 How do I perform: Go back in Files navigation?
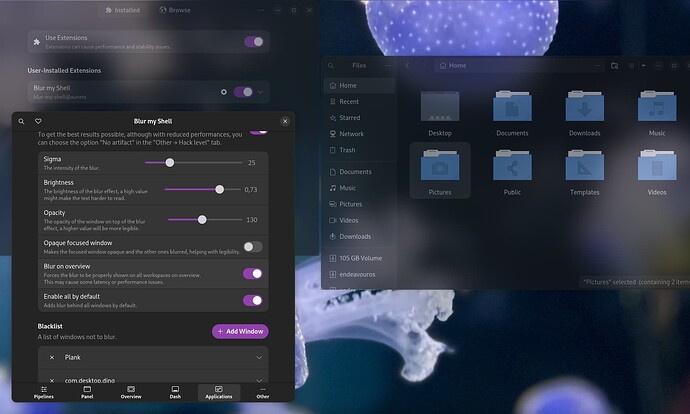click(407, 66)
